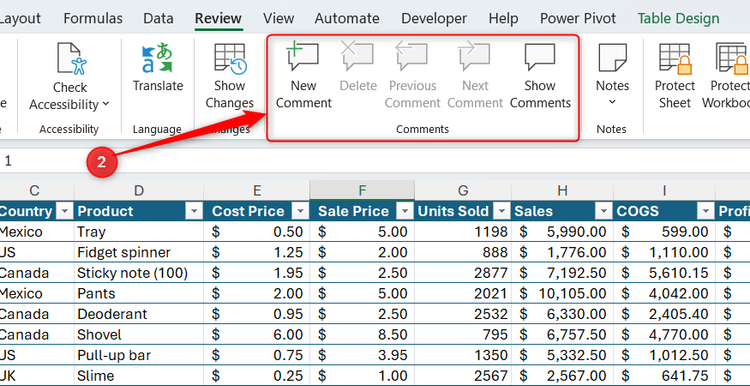Viewport: 750px width, 386px height.
Task: Select Units Sold cell 2877
Action: point(463,273)
